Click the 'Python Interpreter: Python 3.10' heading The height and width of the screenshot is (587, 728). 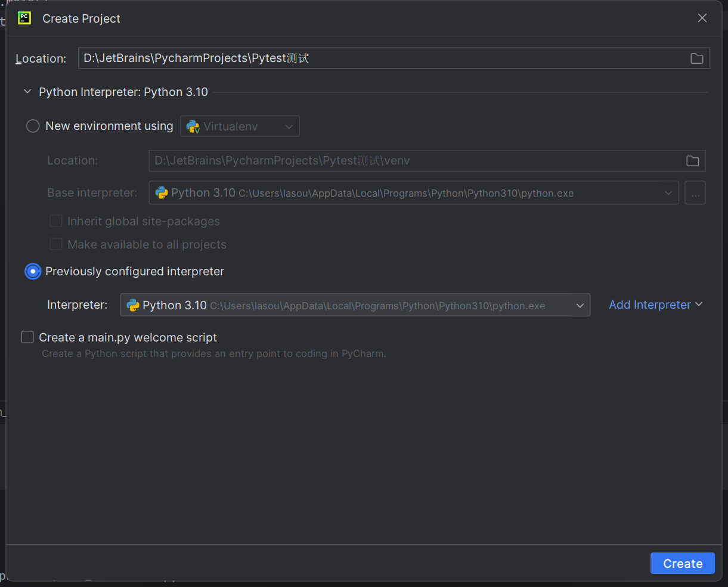tap(123, 92)
